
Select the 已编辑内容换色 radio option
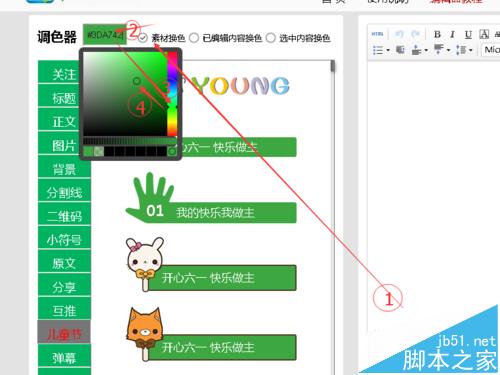(194, 38)
